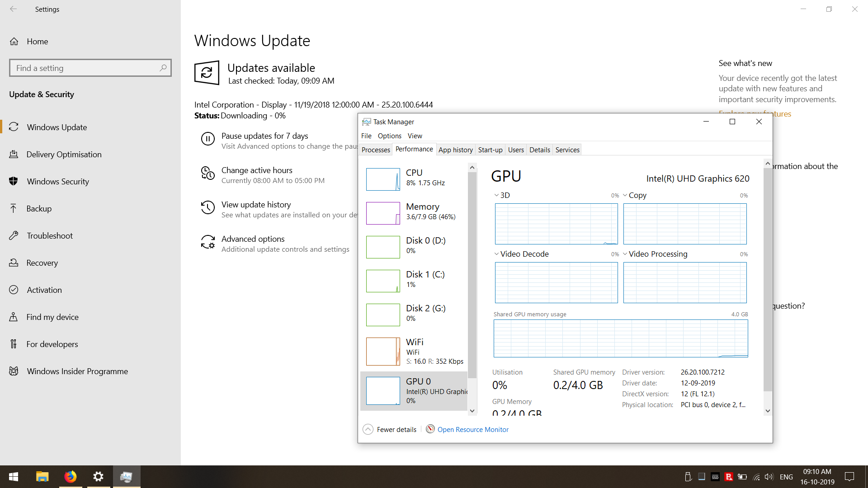This screenshot has height=488, width=868.
Task: Click the Find a setting search box
Action: [x=90, y=68]
